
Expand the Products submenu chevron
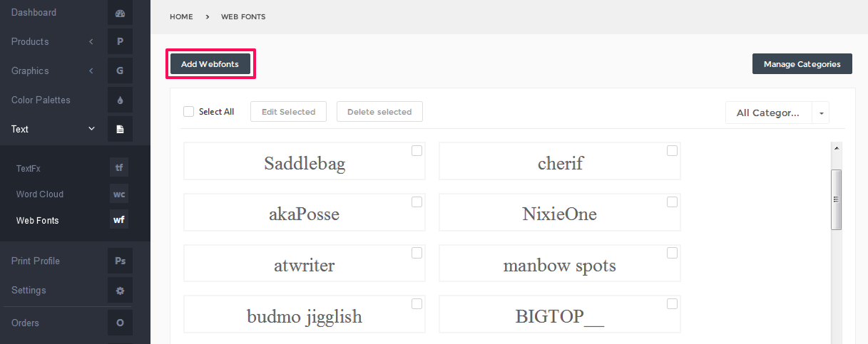click(x=91, y=41)
